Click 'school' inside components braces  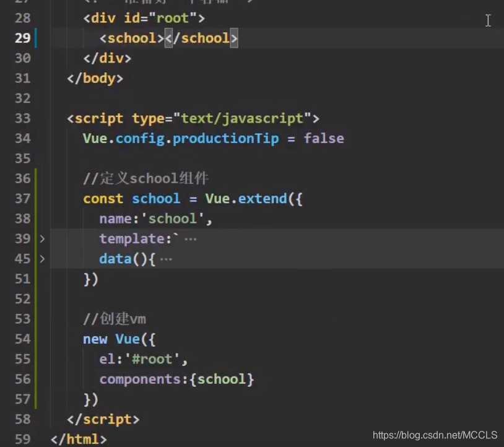pyautogui.click(x=222, y=379)
